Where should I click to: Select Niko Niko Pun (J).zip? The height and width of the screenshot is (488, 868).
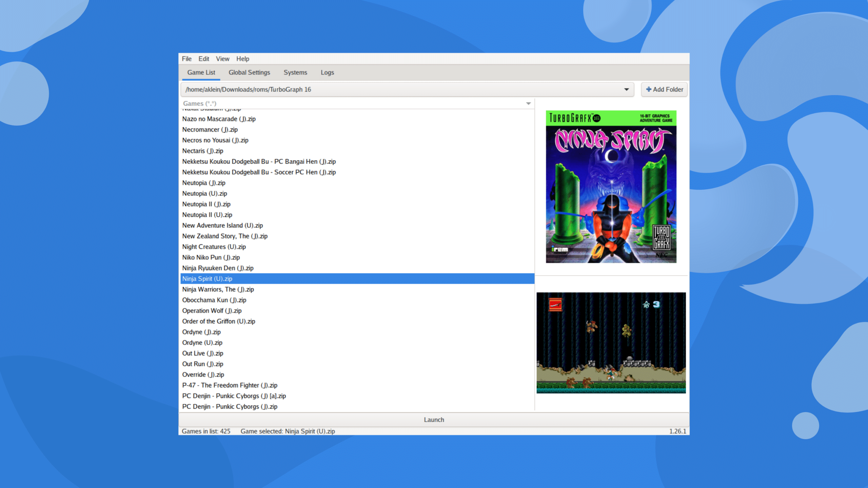(357, 258)
